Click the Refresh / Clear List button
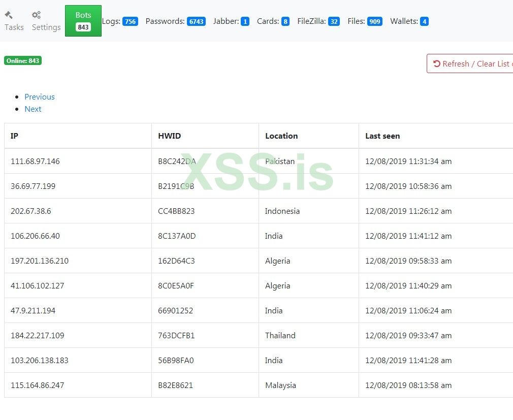 click(x=472, y=63)
